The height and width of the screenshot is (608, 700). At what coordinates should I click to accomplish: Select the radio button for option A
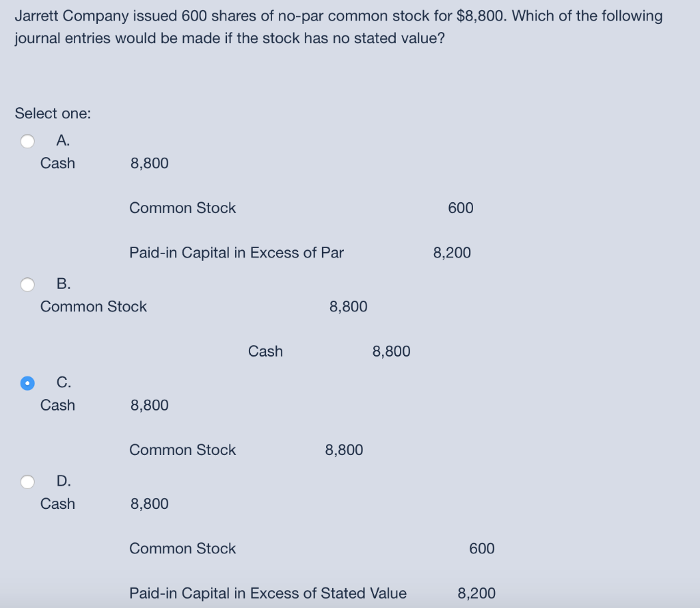click(x=27, y=141)
